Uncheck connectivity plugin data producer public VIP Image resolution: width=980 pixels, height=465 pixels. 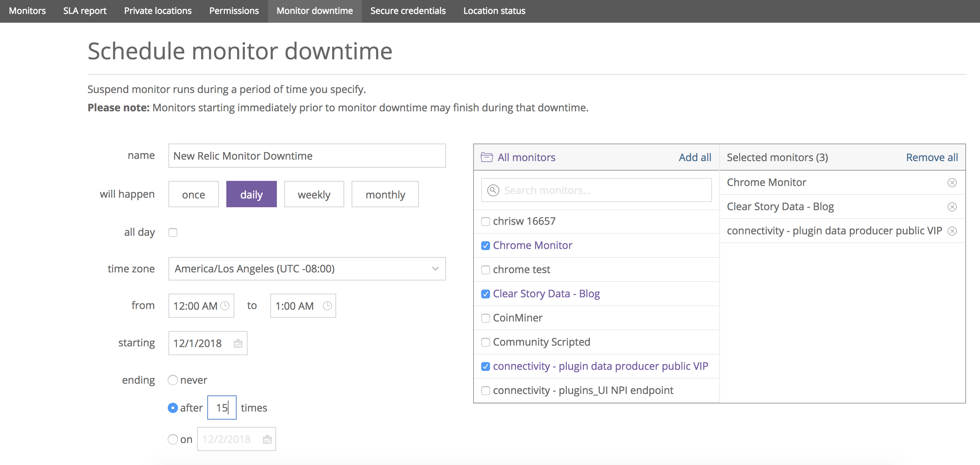point(486,367)
